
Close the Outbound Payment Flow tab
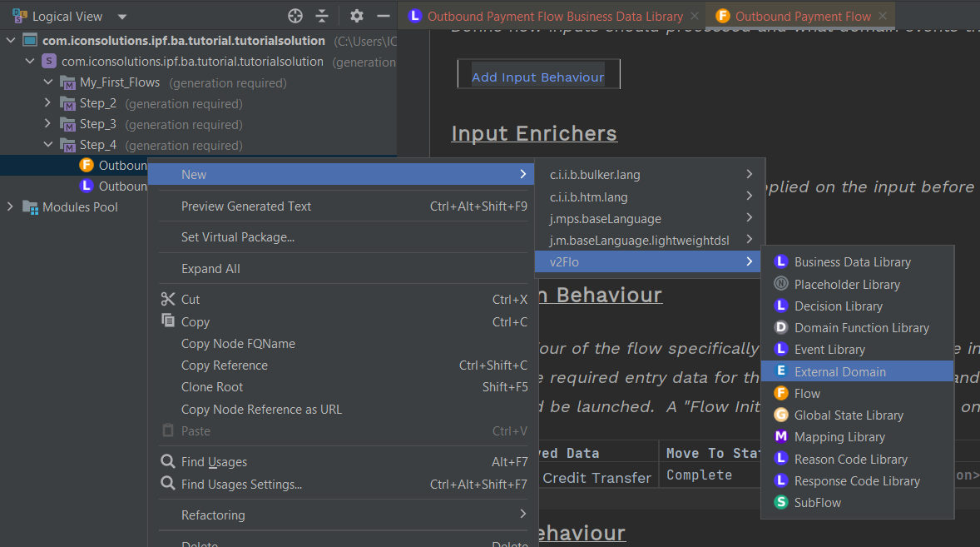click(882, 16)
